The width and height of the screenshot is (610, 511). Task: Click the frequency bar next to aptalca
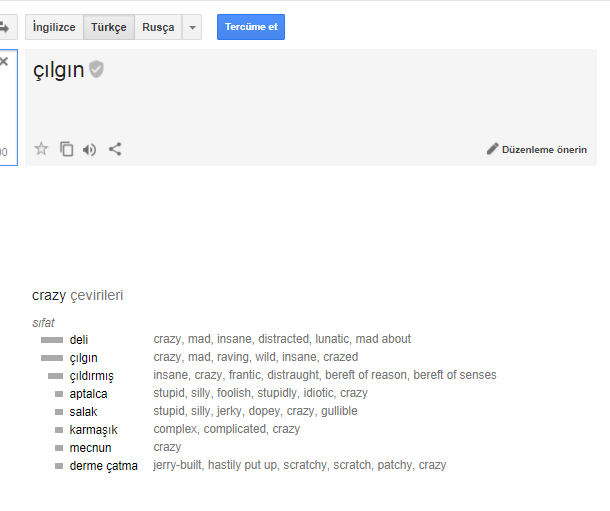pyautogui.click(x=59, y=394)
